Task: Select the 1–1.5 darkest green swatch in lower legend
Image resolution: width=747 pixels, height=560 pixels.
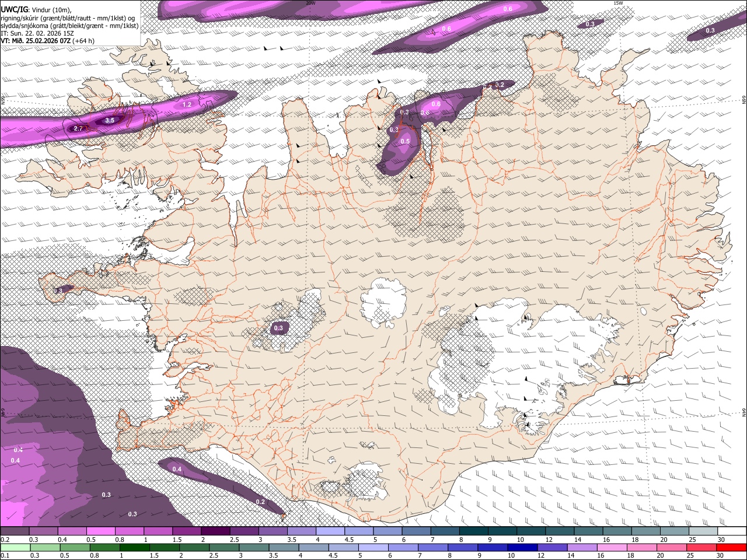Action: (x=135, y=547)
